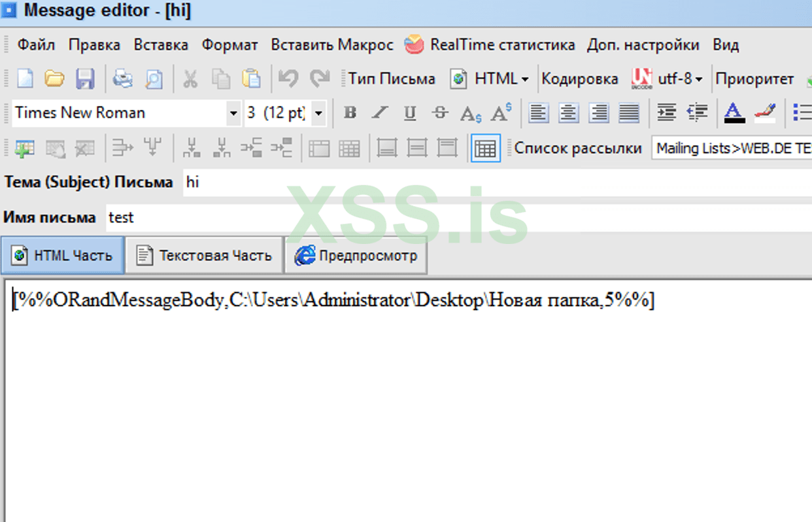Toggle bold formatting
Image resolution: width=812 pixels, height=522 pixels.
350,113
